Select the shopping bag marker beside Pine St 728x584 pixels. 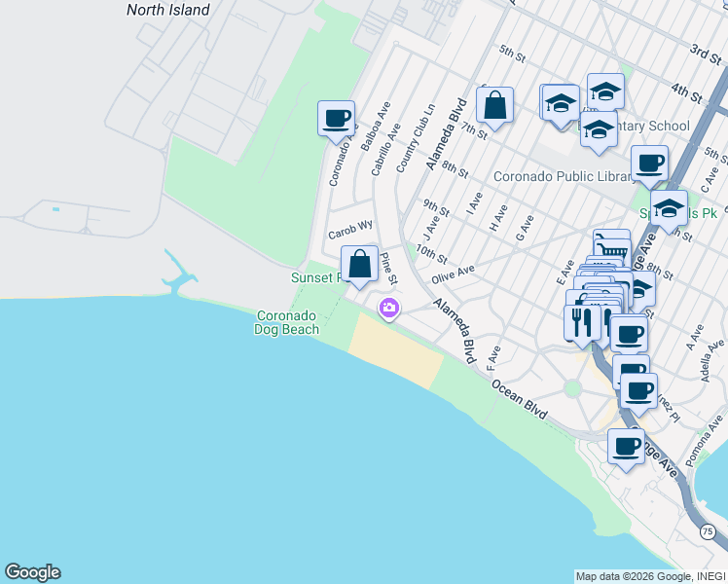click(x=359, y=265)
